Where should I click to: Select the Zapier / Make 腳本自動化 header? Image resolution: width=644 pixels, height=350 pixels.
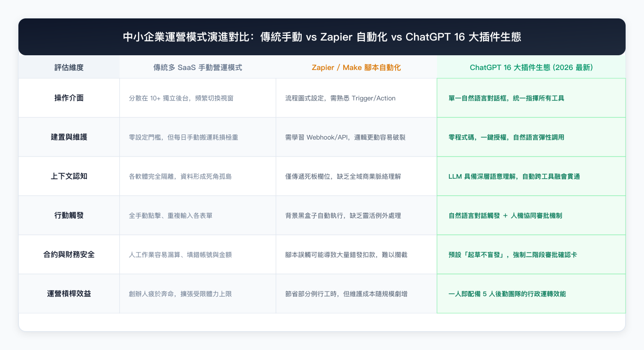(356, 67)
